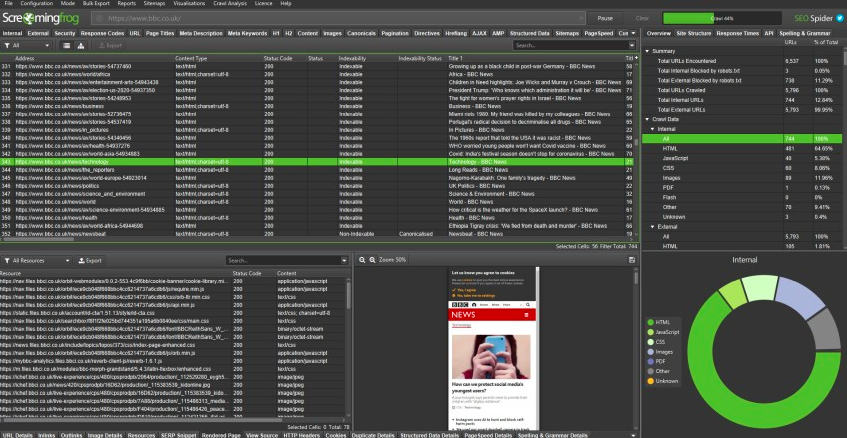
Task: Click the rendered page thumbnail
Action: tap(493, 349)
